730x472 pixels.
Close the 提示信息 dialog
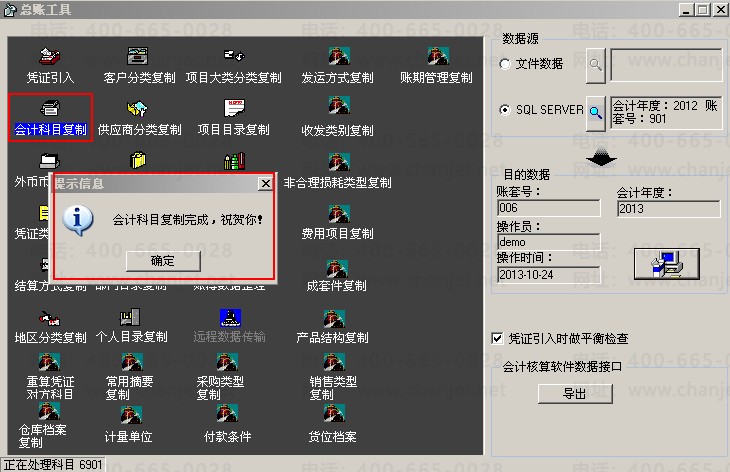coord(265,184)
